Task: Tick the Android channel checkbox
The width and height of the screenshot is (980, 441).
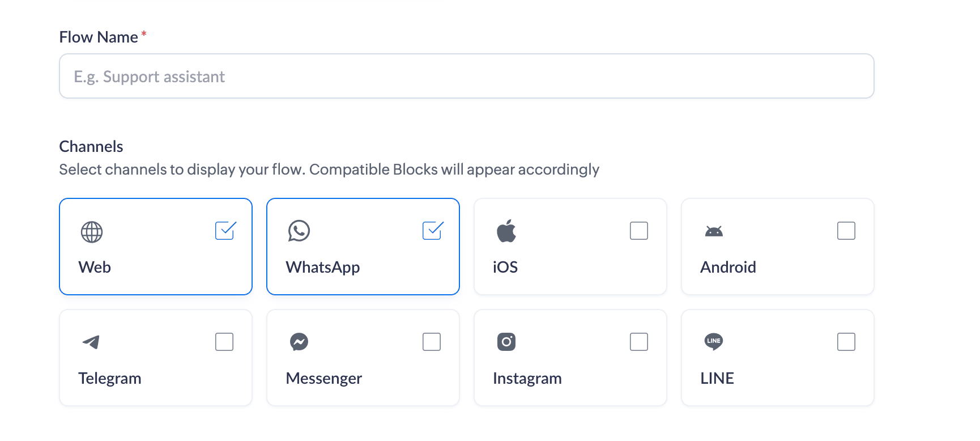Action: [846, 231]
